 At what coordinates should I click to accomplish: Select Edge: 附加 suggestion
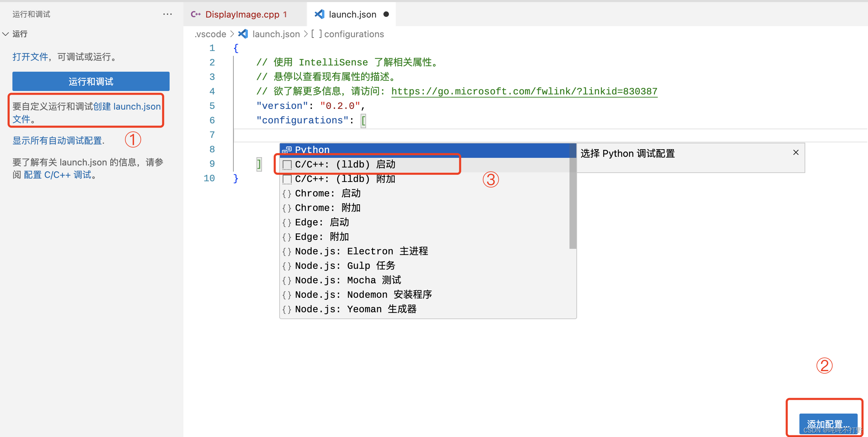point(425,237)
